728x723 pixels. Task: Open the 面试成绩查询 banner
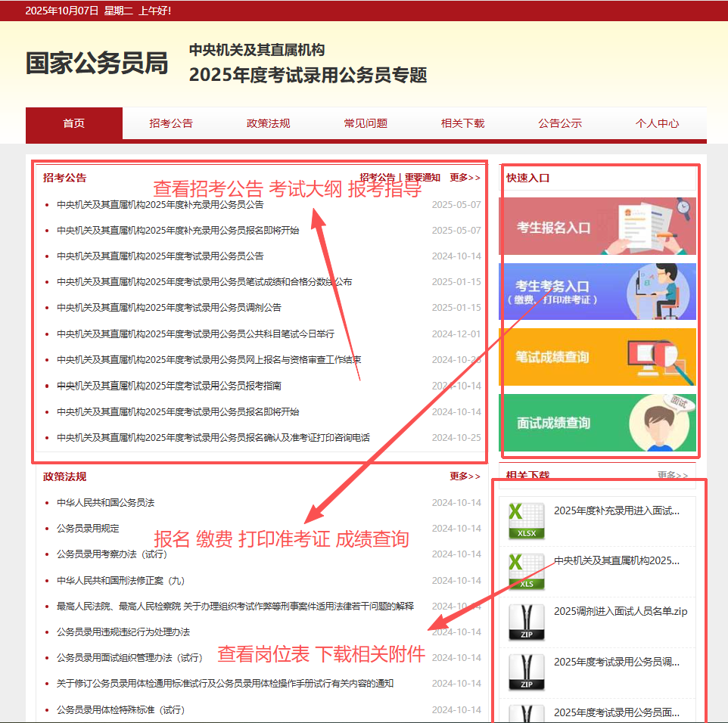point(597,423)
